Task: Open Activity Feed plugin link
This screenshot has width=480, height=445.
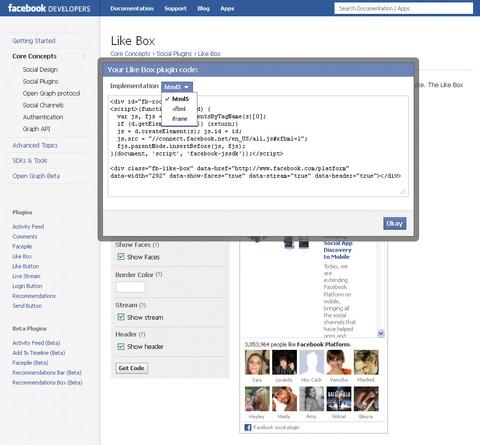Action: click(x=28, y=227)
